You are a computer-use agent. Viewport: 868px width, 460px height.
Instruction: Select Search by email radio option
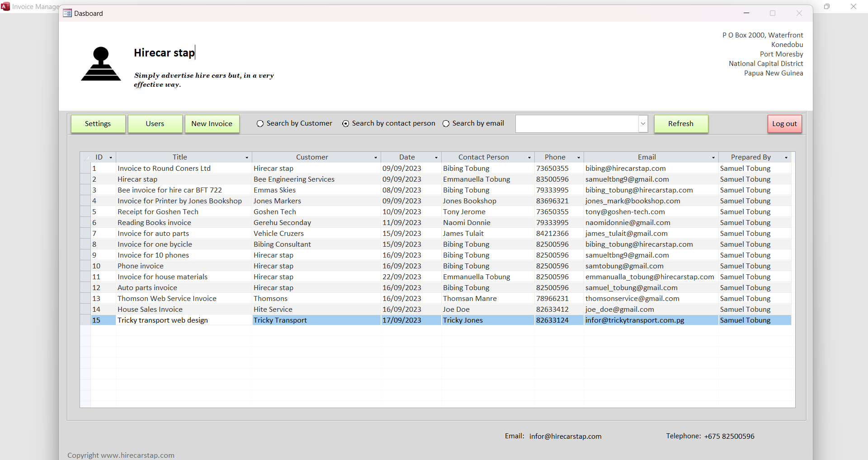point(446,124)
